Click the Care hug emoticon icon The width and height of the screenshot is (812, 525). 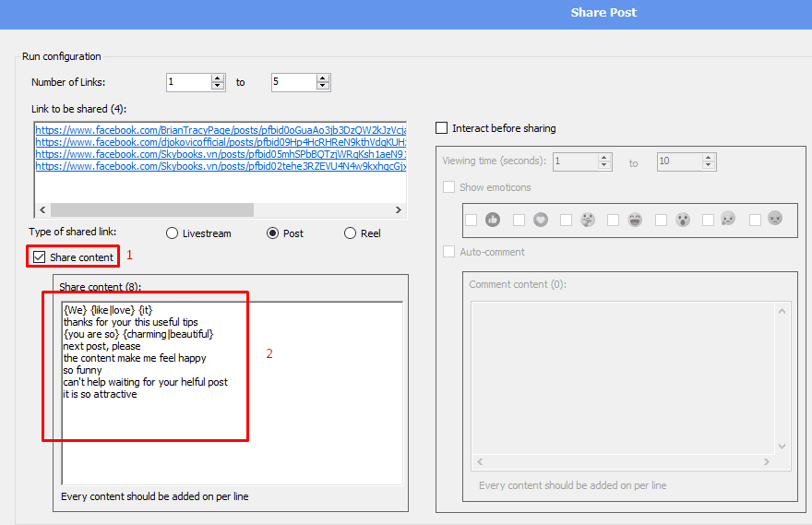click(x=588, y=220)
